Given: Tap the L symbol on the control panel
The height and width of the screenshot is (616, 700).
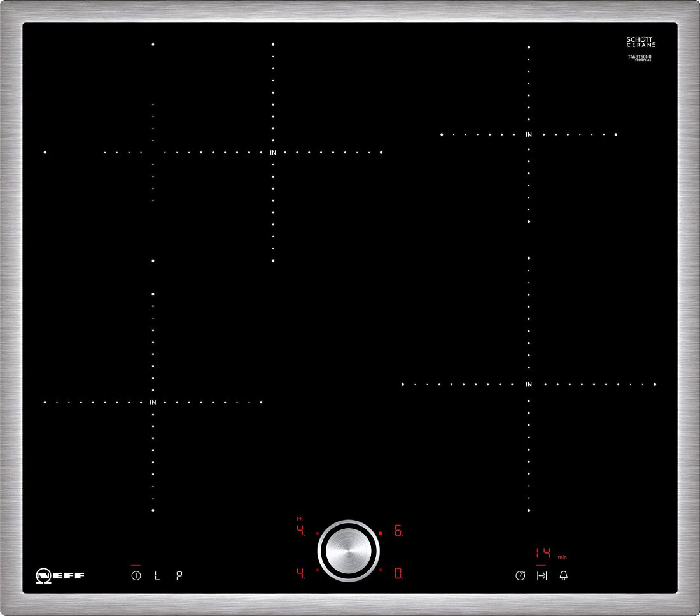Looking at the screenshot, I should 157,575.
